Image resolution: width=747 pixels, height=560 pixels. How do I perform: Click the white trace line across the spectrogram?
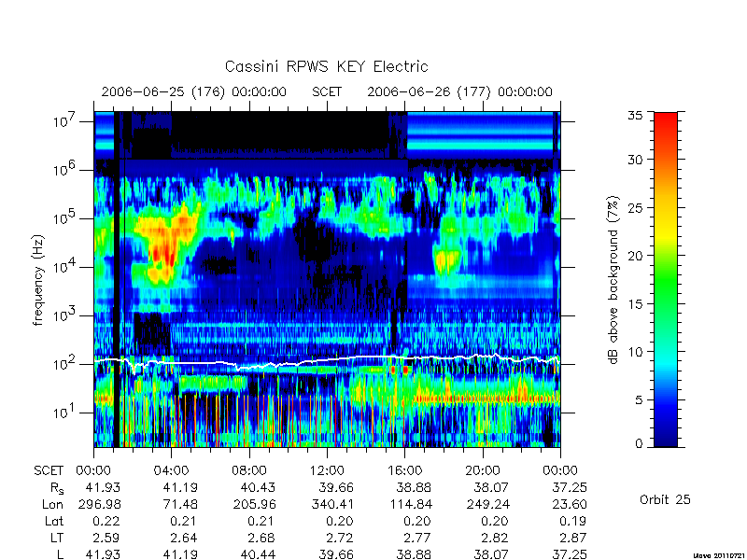pyautogui.click(x=327, y=360)
